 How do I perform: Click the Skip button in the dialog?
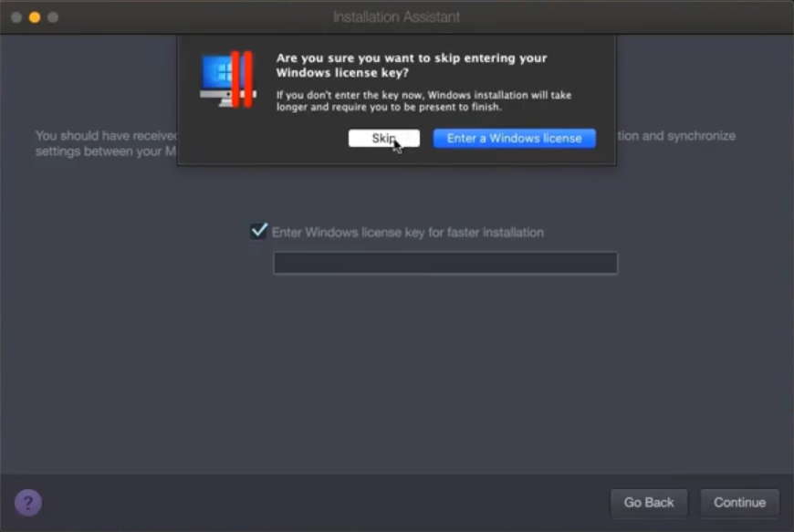click(x=383, y=138)
